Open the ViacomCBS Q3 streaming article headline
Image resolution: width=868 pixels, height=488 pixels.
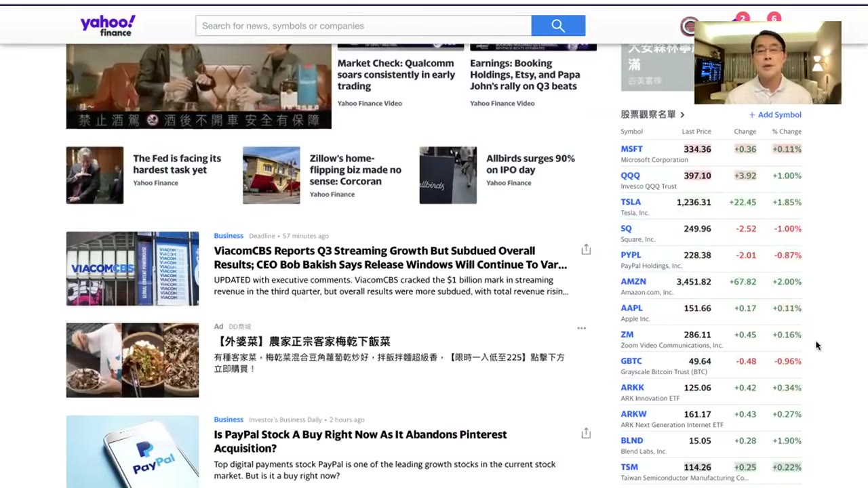[x=390, y=258]
